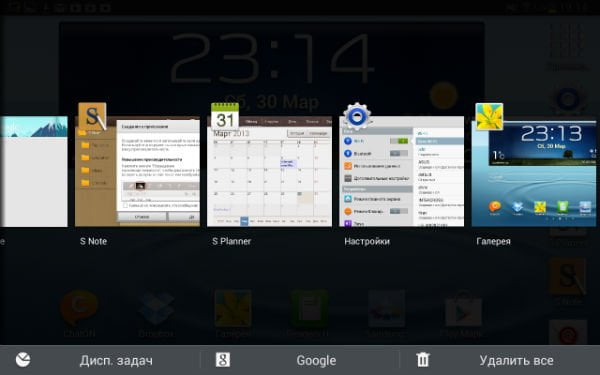Tap the Settings gear icon

coord(357,116)
